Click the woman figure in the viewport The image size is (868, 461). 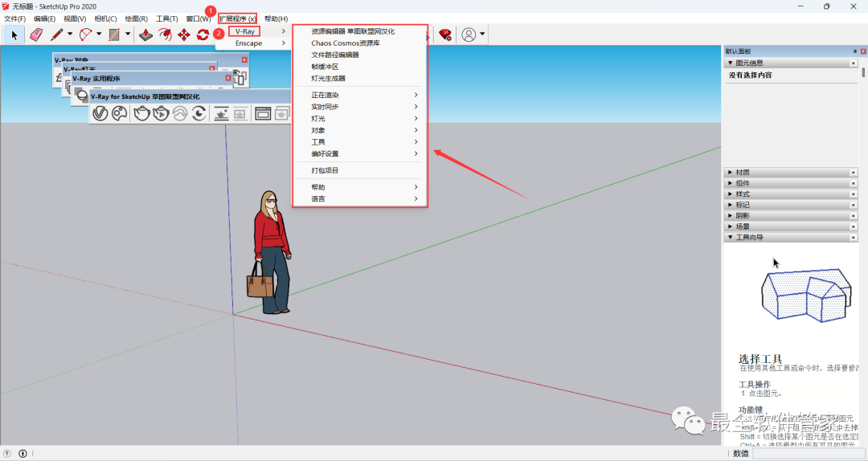tap(269, 253)
